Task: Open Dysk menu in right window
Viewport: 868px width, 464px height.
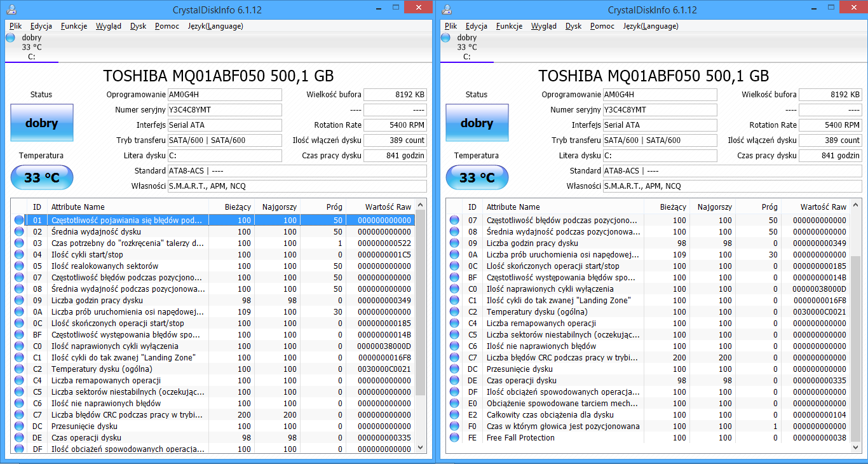Action: 574,26
